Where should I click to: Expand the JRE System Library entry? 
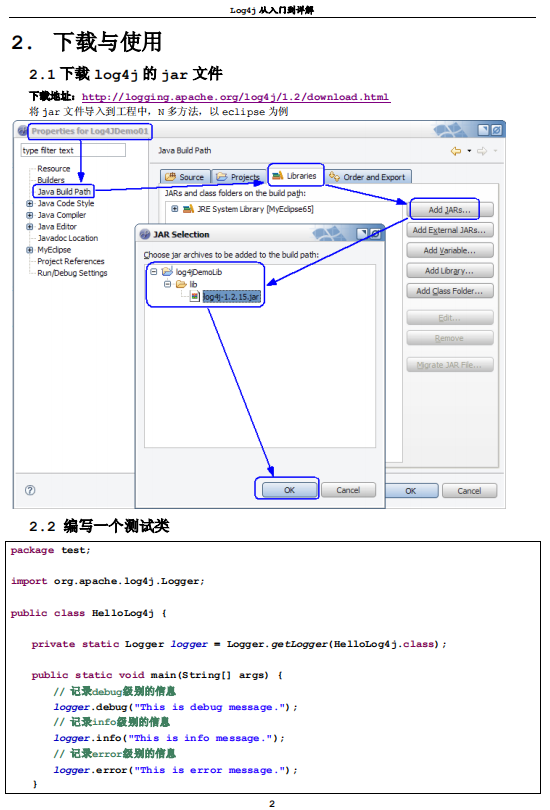175,209
